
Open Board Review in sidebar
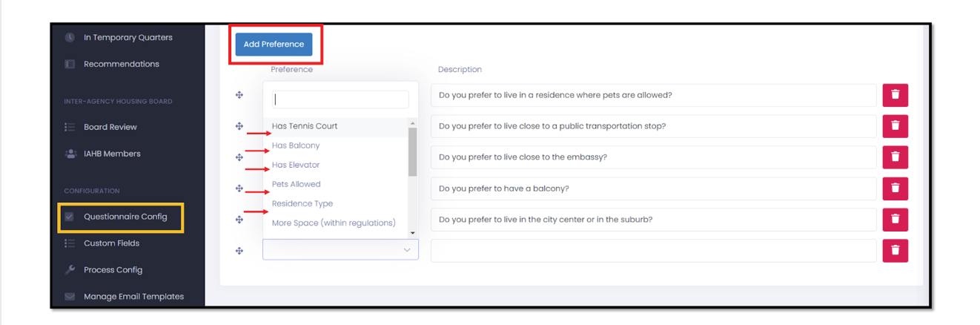pyautogui.click(x=110, y=127)
